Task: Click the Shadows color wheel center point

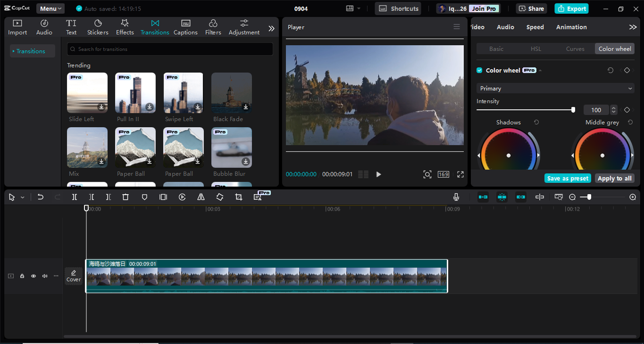Action: pyautogui.click(x=508, y=155)
